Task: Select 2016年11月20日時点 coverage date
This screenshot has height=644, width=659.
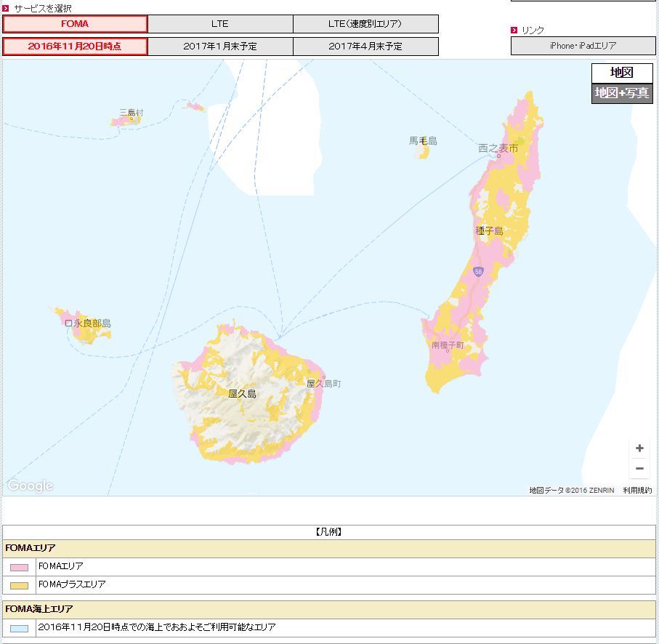Action: point(75,47)
